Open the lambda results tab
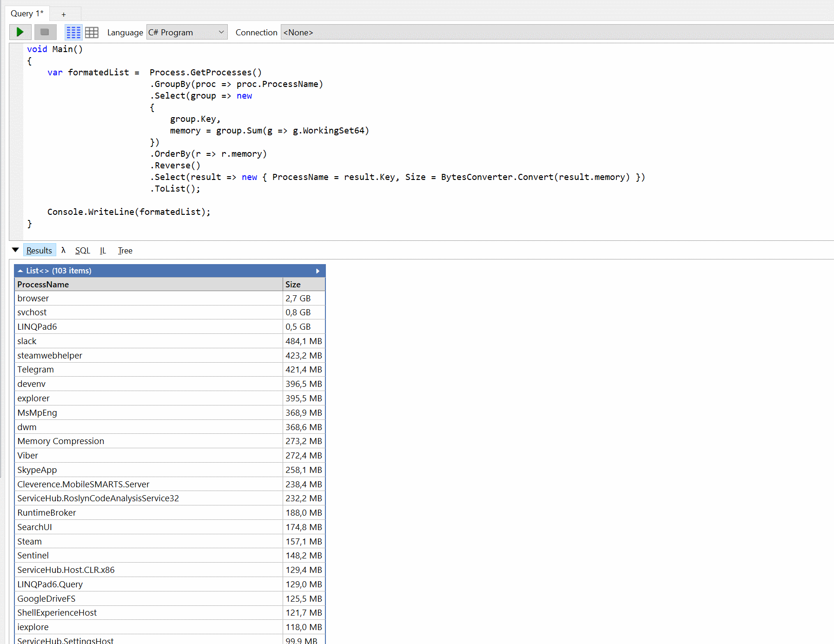Screen dimensions: 834x644 pos(64,250)
